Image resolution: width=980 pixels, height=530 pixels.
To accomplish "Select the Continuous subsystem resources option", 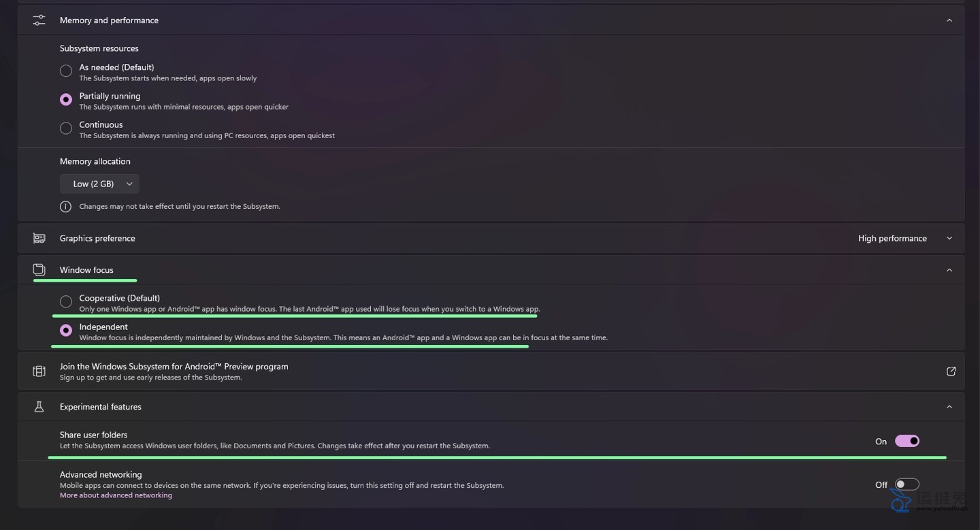I will (66, 128).
